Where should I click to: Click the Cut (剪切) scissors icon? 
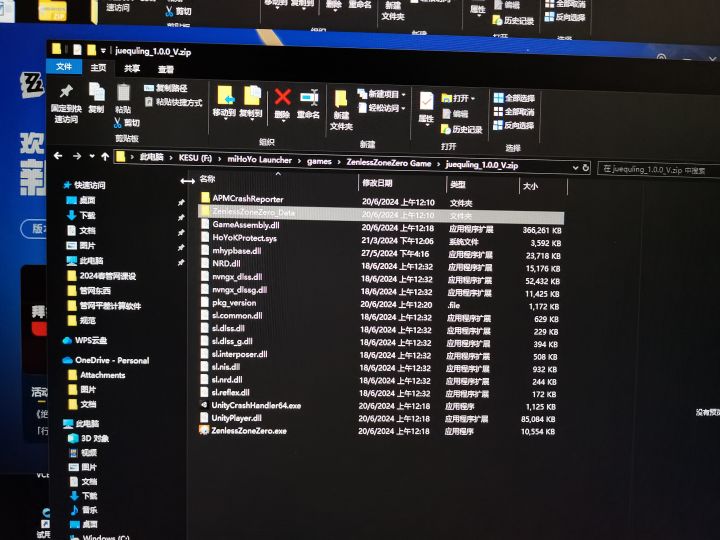pos(127,123)
